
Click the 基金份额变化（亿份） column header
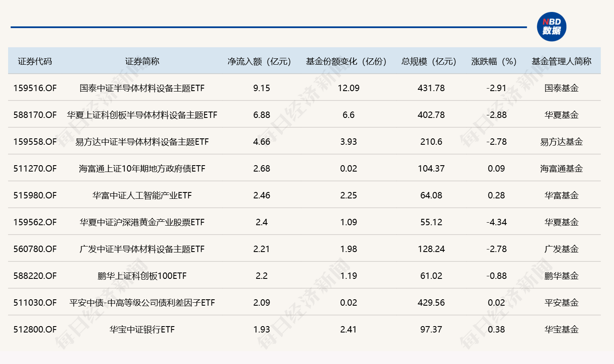346,61
